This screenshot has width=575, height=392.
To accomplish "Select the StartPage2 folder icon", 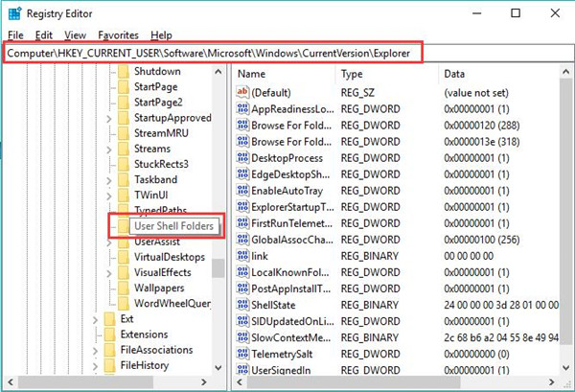I will tap(124, 102).
